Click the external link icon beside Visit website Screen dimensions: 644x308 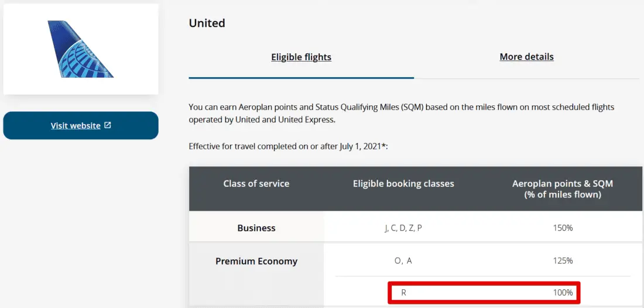click(108, 125)
